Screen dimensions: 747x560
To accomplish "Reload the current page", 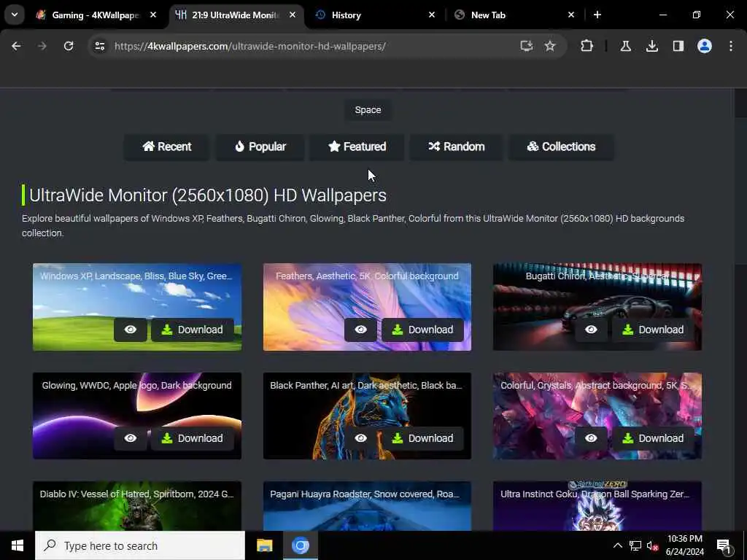I will 69,46.
